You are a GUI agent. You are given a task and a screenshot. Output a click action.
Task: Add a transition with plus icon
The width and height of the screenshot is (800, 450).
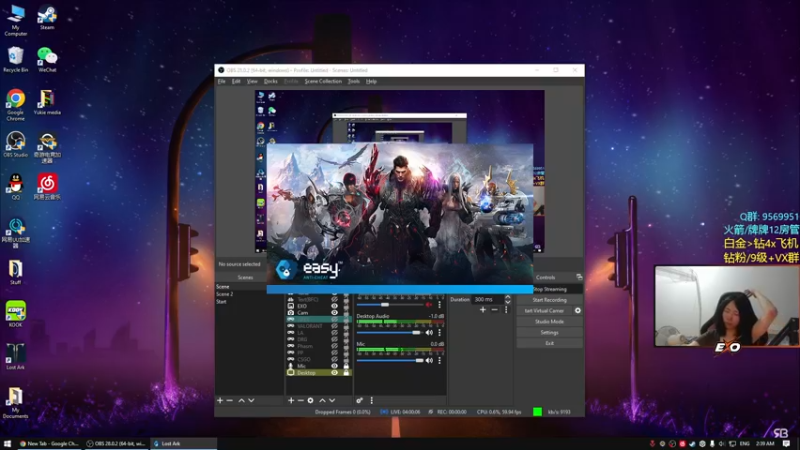(483, 310)
